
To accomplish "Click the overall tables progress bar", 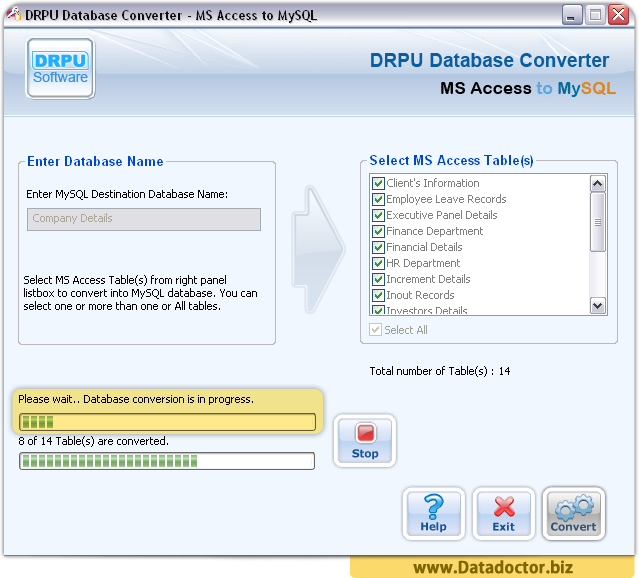I will pyautogui.click(x=167, y=461).
